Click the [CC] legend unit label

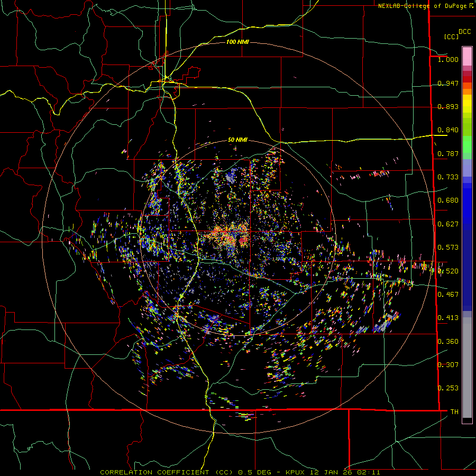[x=451, y=36]
